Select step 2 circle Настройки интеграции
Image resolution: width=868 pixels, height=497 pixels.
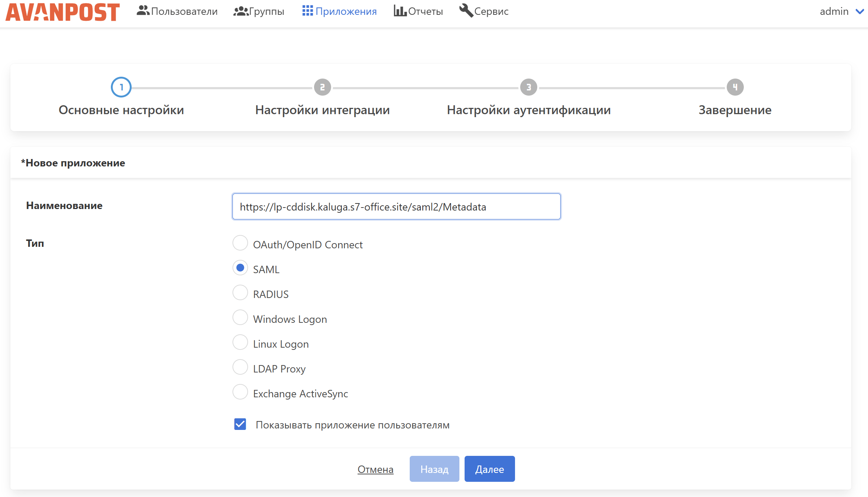pos(323,87)
